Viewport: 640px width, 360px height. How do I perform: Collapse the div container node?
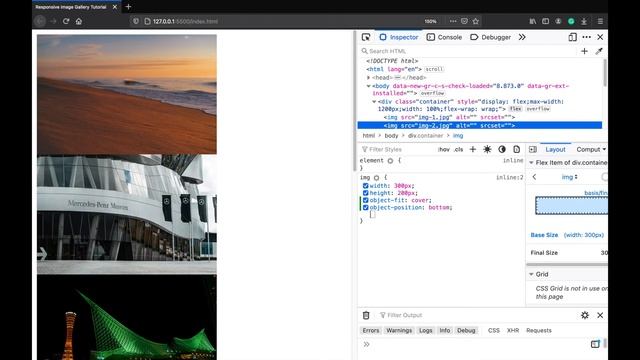(x=374, y=102)
